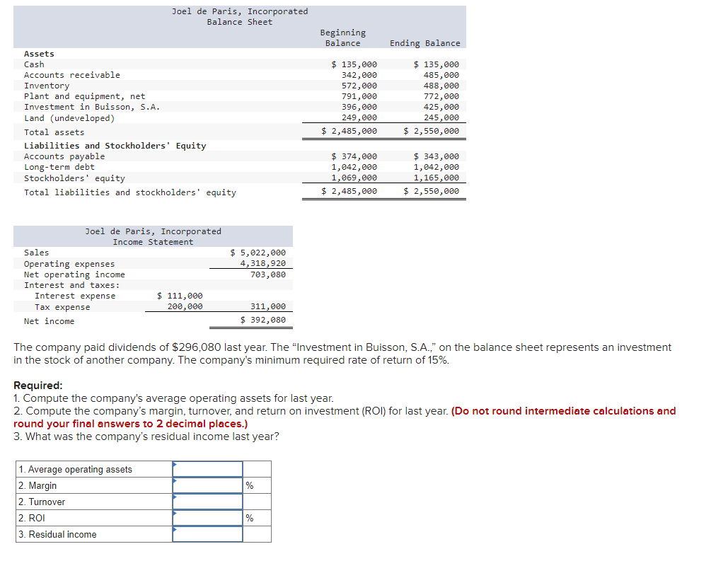
Task: Click the percent sign beside ROI
Action: [250, 519]
